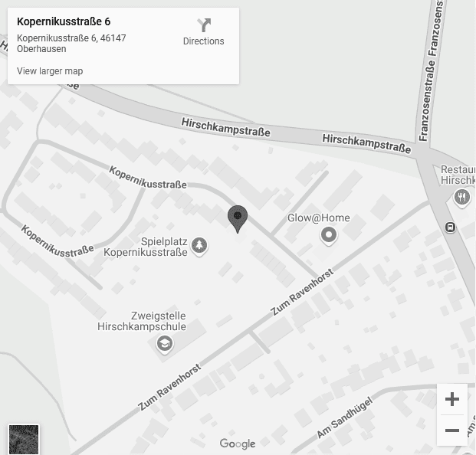The image size is (476, 455).
Task: Click the address text 46147 Oberhausen
Action: pos(71,44)
